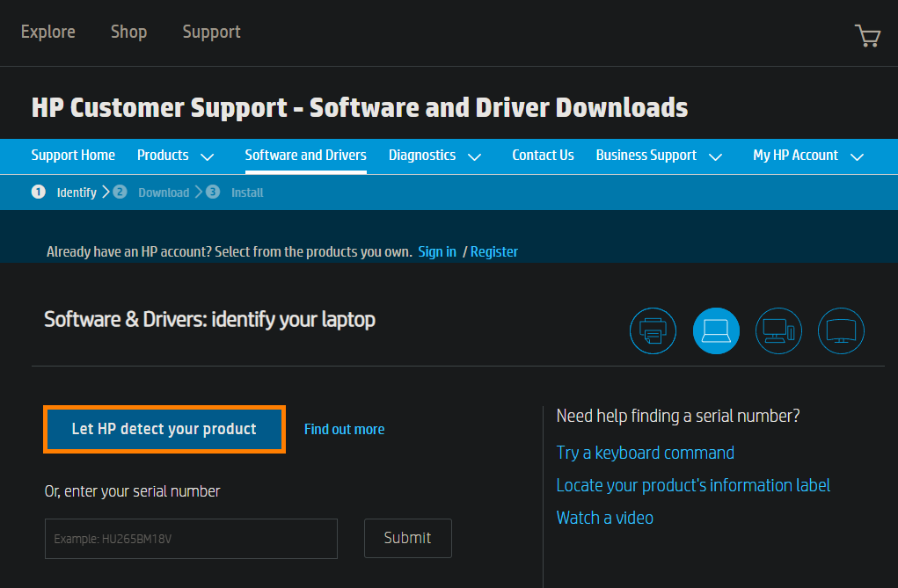Focus the serial number input field

[191, 539]
